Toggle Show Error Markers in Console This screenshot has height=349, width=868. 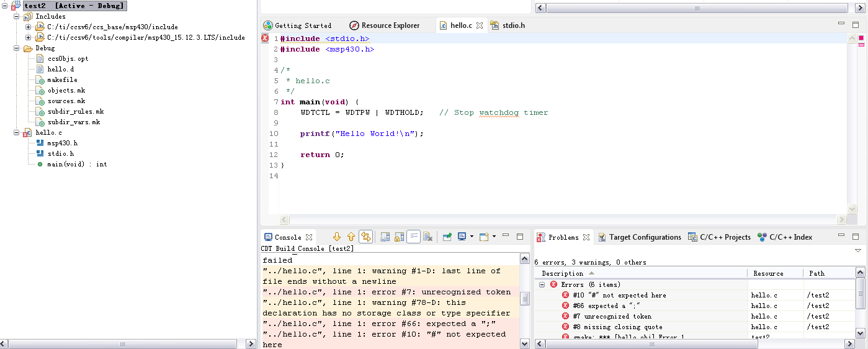point(365,237)
